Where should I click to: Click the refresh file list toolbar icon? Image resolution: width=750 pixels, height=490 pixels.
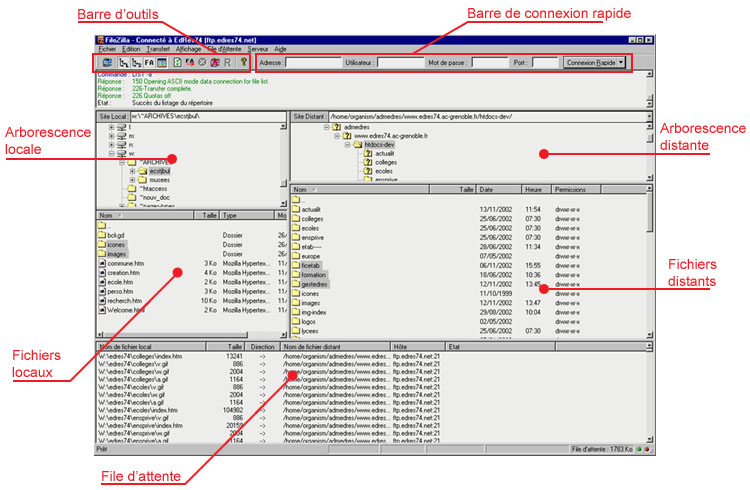176,62
